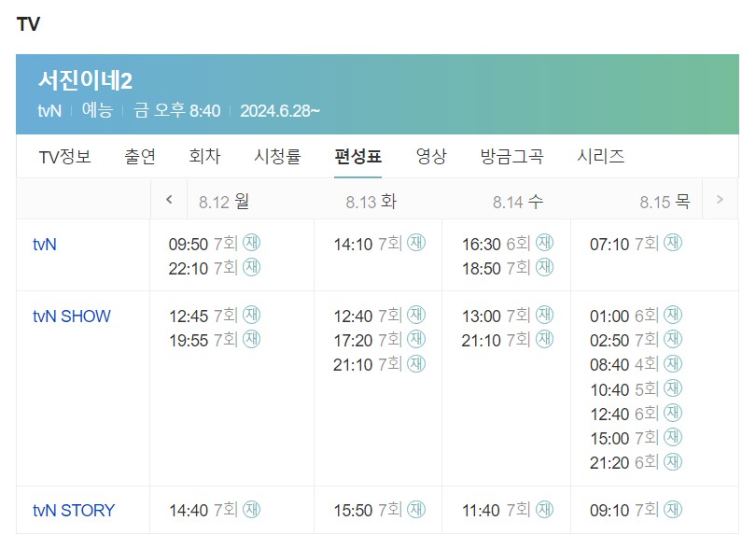Viewport: 756px width, 549px height.
Task: Open the 영상 tab
Action: tap(431, 156)
